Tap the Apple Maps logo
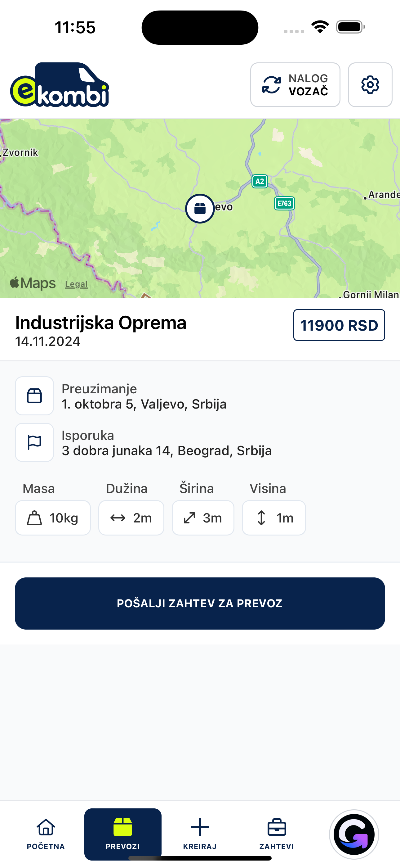400x868 pixels. point(33,283)
